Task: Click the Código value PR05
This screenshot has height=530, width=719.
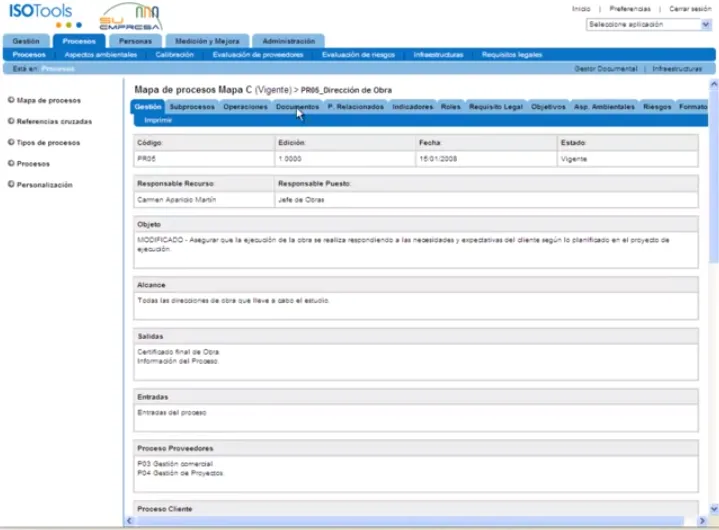Action: tap(146, 159)
